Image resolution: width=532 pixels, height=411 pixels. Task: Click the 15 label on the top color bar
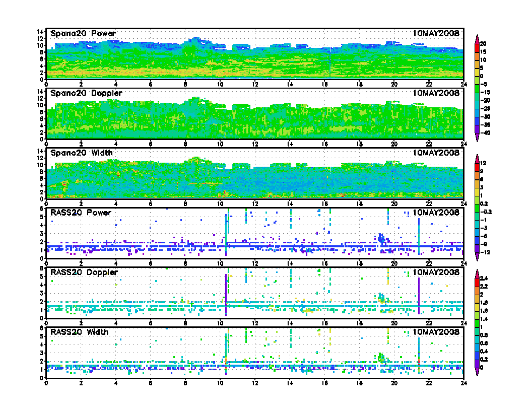click(483, 52)
